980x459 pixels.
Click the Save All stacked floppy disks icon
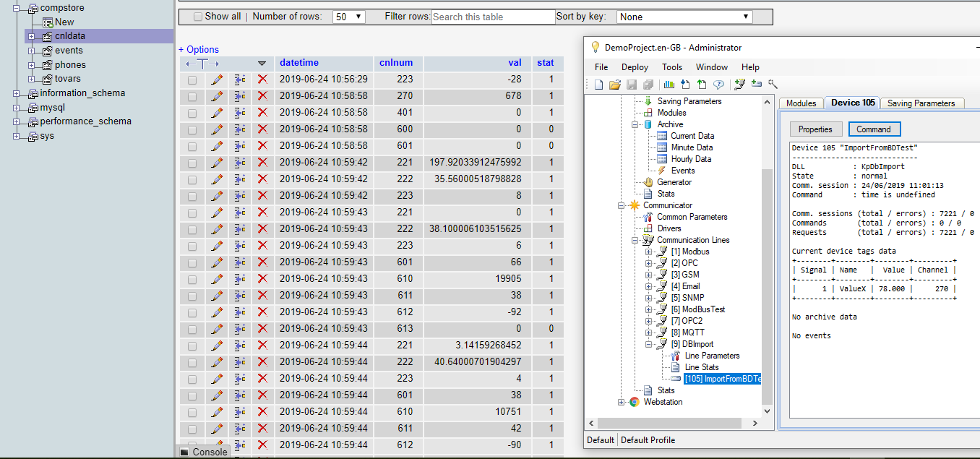click(648, 85)
